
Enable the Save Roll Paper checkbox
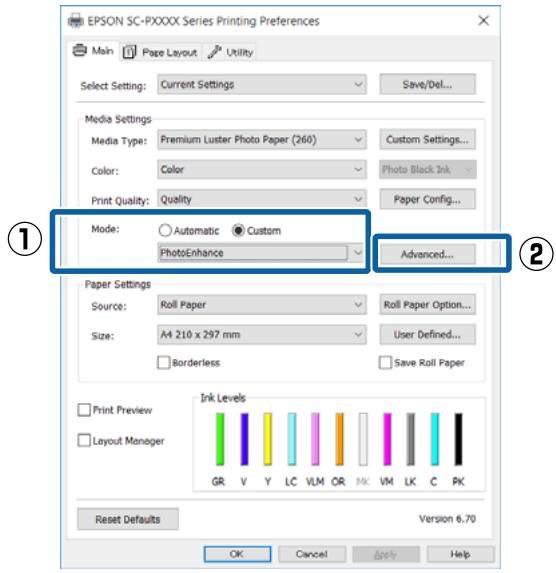pyautogui.click(x=385, y=363)
